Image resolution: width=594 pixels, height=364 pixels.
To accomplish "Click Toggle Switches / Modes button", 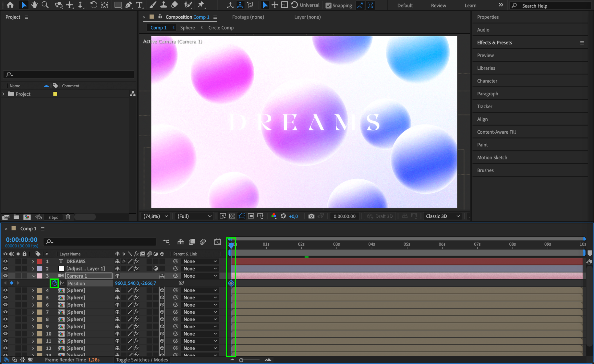I will click(x=142, y=360).
